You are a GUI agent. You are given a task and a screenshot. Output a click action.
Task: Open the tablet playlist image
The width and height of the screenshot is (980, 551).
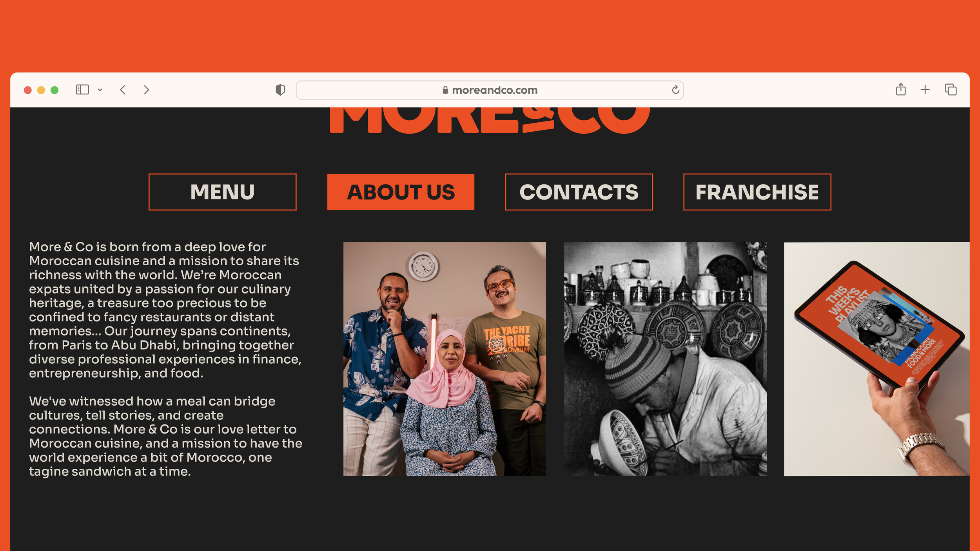(877, 359)
